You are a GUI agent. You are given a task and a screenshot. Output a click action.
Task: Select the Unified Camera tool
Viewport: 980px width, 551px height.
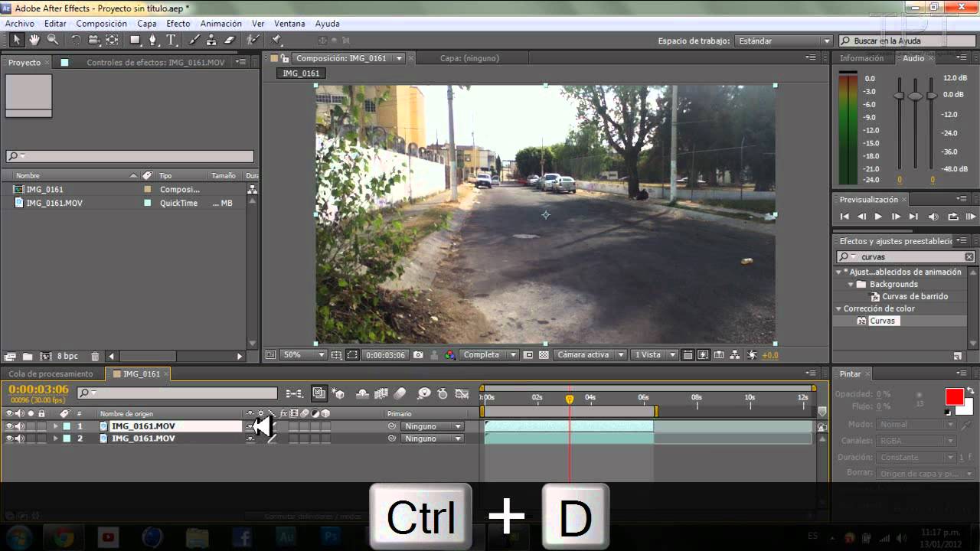(x=94, y=40)
